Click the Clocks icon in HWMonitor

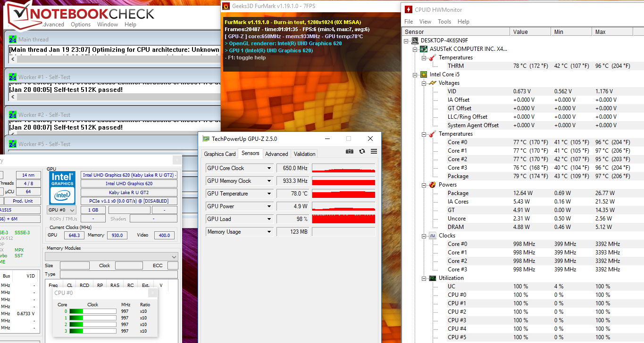coord(433,236)
